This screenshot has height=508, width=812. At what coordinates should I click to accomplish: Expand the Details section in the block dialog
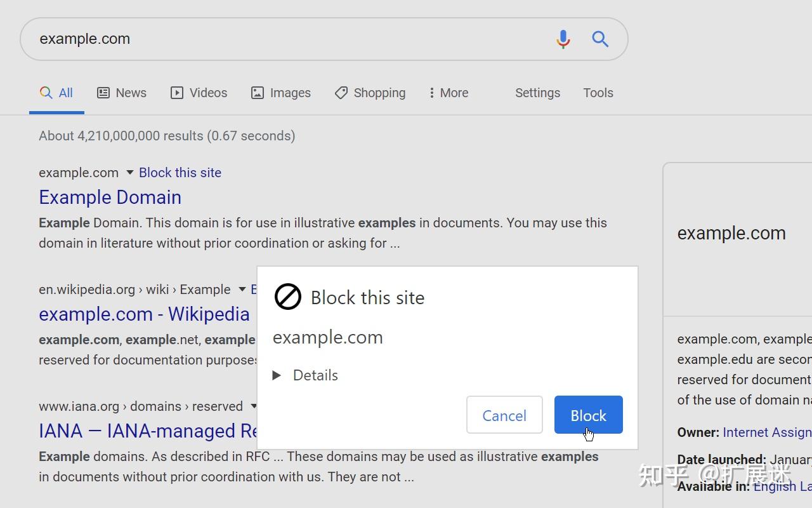coord(305,375)
